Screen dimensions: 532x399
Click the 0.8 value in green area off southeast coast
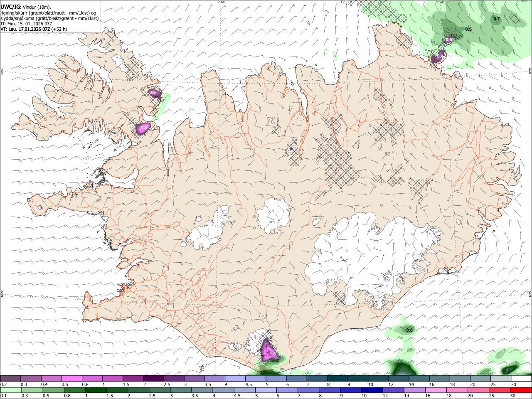[409, 330]
